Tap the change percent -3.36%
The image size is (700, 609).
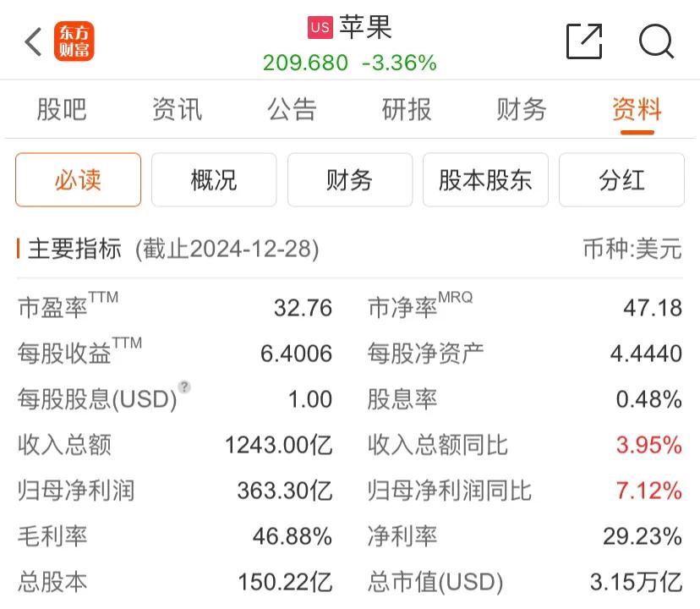click(399, 63)
